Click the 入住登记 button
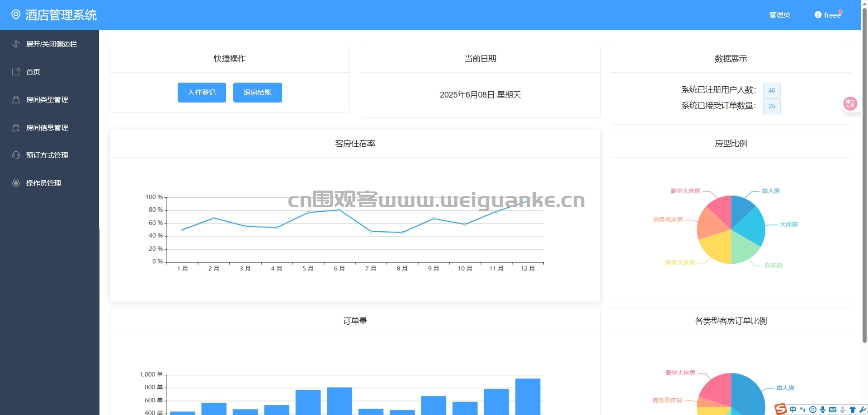Screen dimensions: 868x415 [202, 92]
